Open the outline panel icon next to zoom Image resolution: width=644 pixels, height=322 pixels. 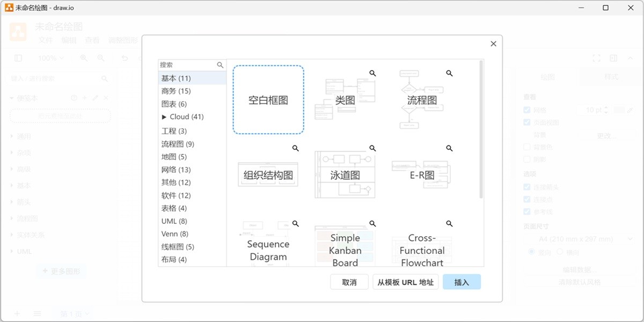click(18, 57)
